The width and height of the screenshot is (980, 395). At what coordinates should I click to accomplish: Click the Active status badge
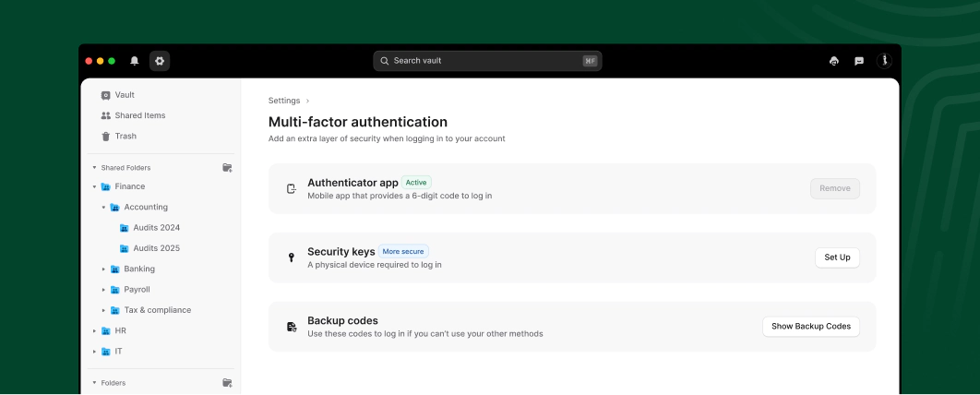point(416,183)
